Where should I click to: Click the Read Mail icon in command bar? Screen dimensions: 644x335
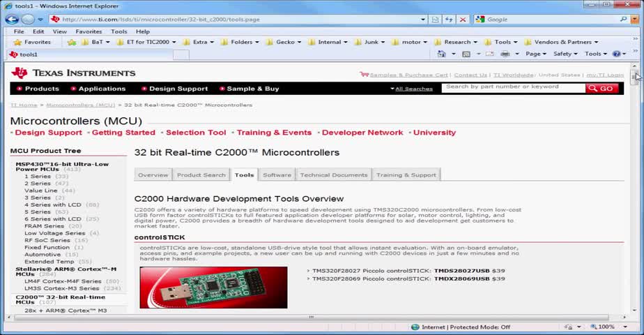pos(489,54)
